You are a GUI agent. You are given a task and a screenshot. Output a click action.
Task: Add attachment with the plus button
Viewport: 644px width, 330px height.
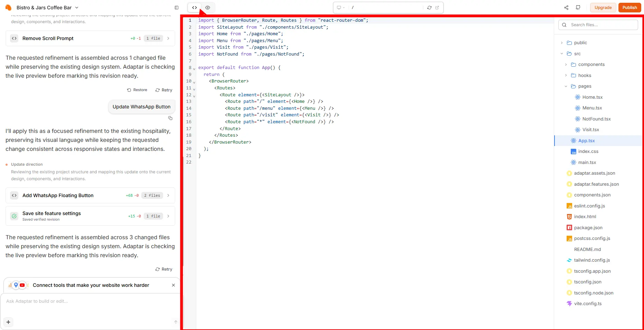[8, 322]
